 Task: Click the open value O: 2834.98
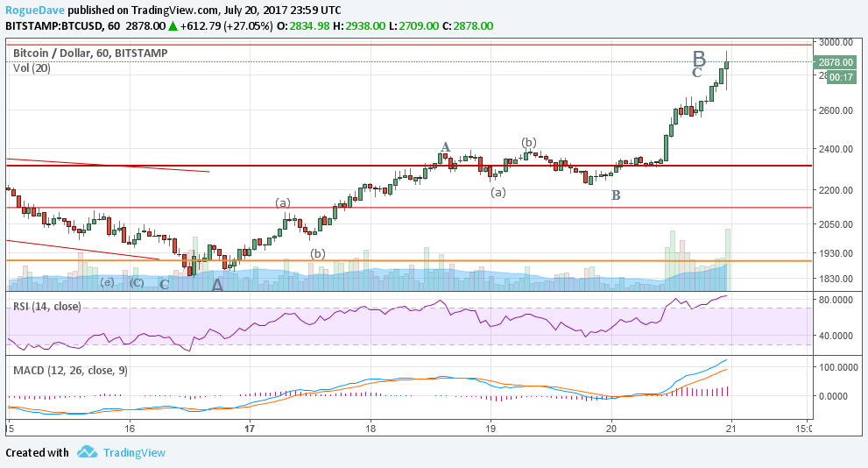(x=303, y=26)
